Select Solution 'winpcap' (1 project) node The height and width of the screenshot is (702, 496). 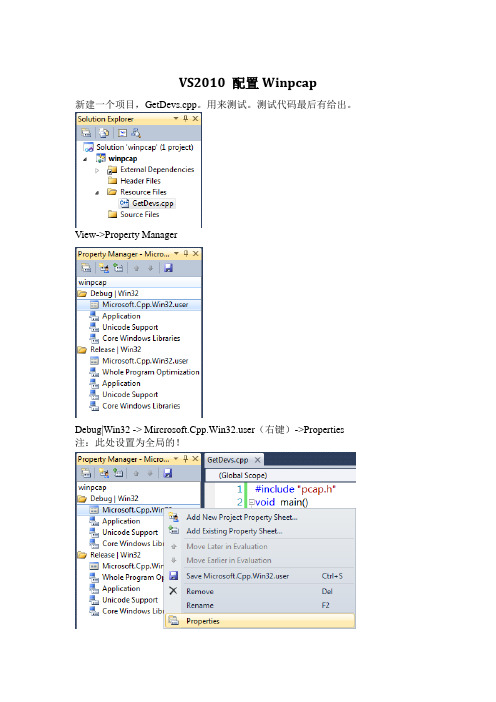pyautogui.click(x=138, y=147)
